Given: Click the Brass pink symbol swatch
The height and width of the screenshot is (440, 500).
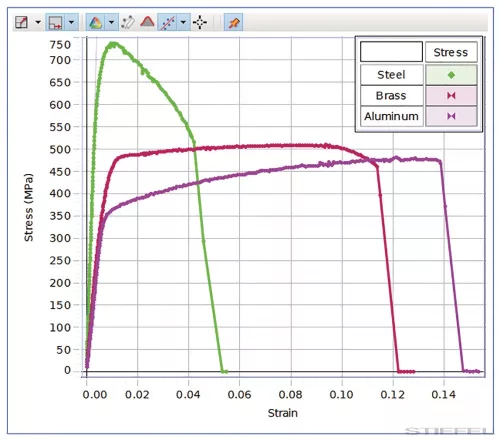Looking at the screenshot, I should [451, 96].
